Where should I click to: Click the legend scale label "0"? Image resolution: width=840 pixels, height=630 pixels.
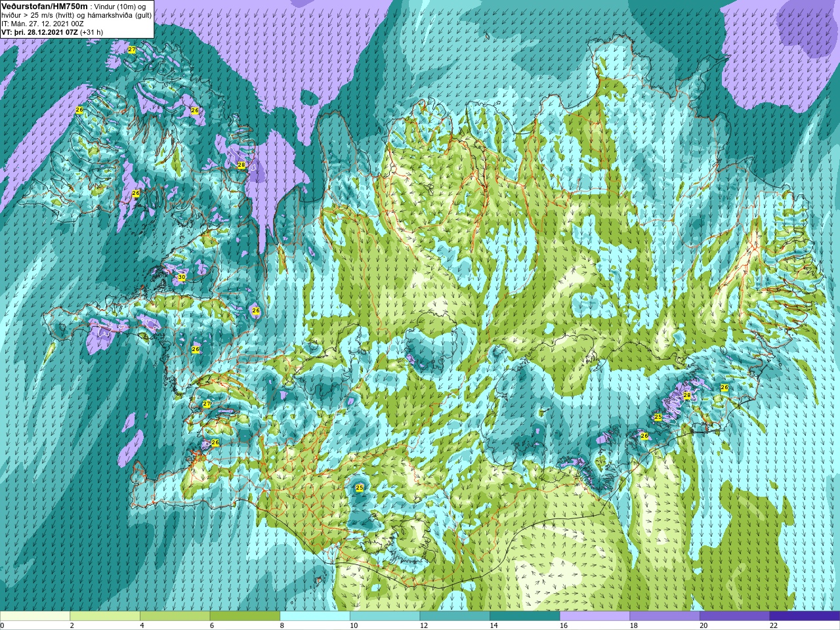pyautogui.click(x=2, y=625)
